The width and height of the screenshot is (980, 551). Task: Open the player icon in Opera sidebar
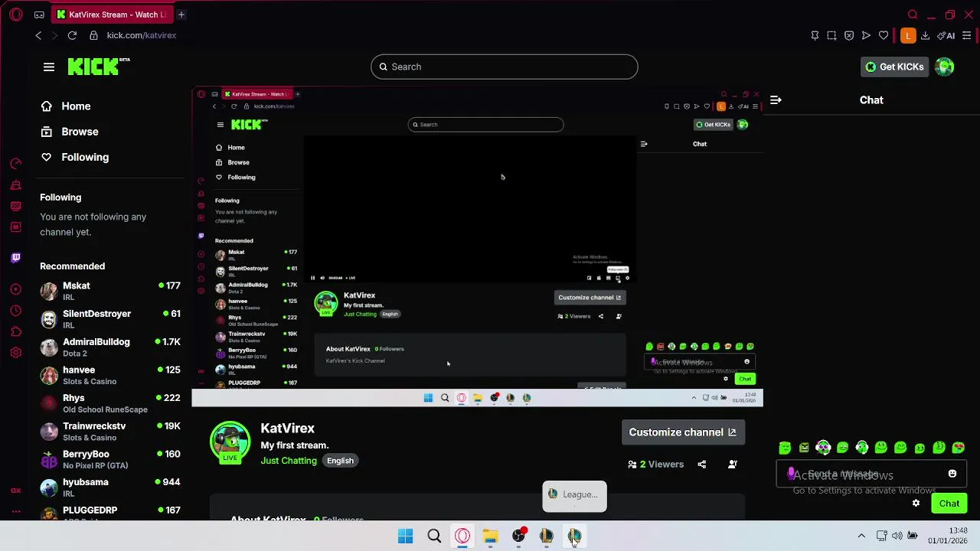click(16, 289)
